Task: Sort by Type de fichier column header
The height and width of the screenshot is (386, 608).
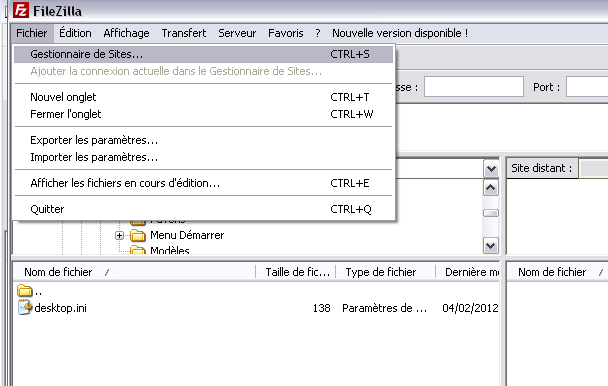Action: (386, 272)
